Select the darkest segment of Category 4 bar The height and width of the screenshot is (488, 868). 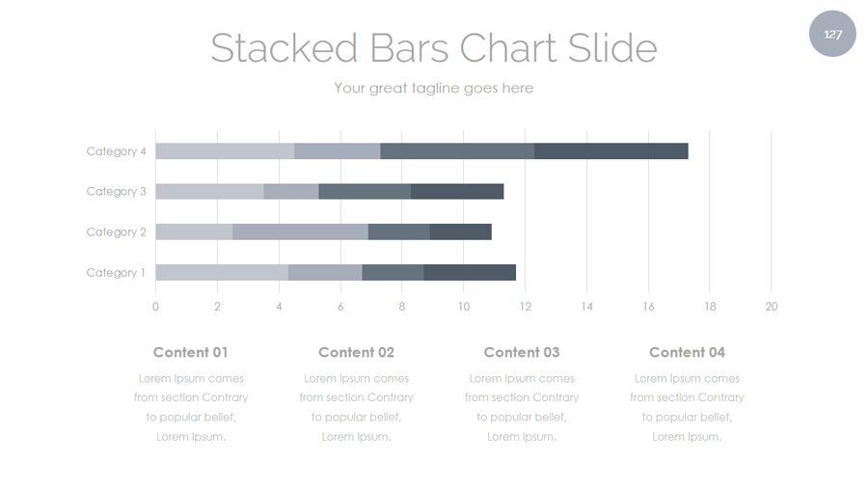[610, 150]
